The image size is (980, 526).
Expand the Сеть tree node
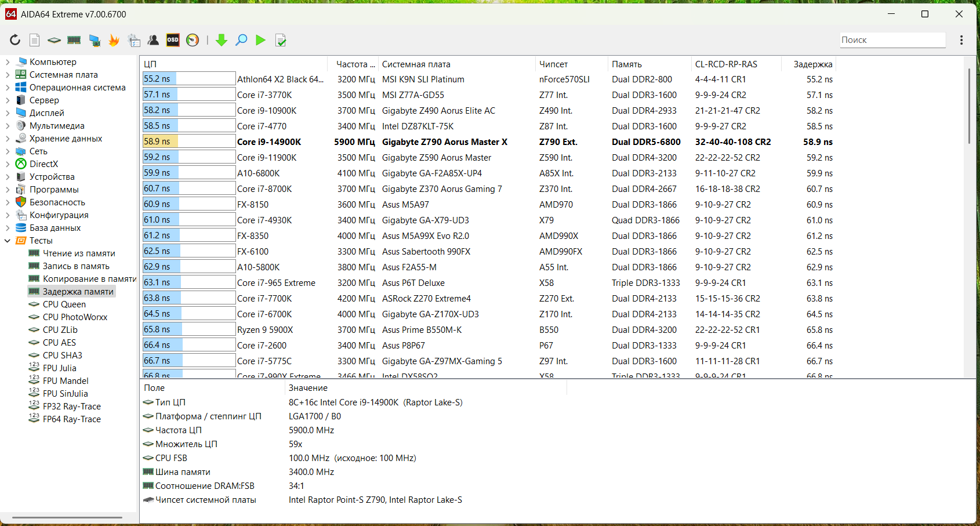point(8,151)
